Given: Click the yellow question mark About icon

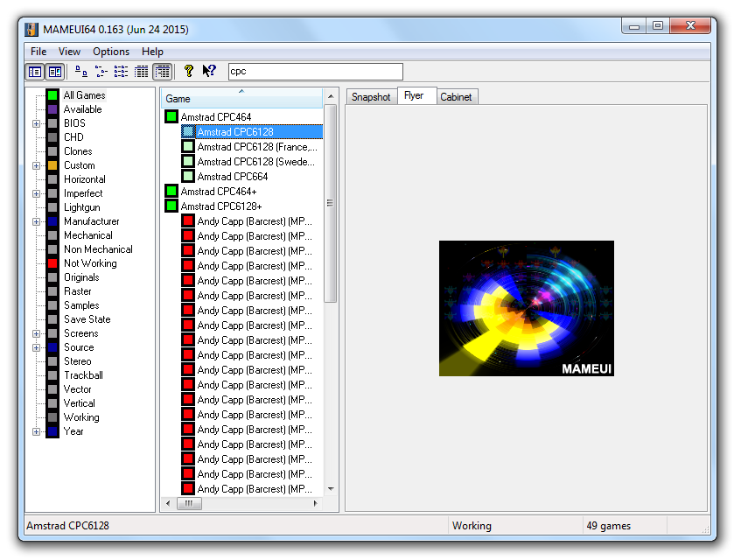Looking at the screenshot, I should 189,71.
